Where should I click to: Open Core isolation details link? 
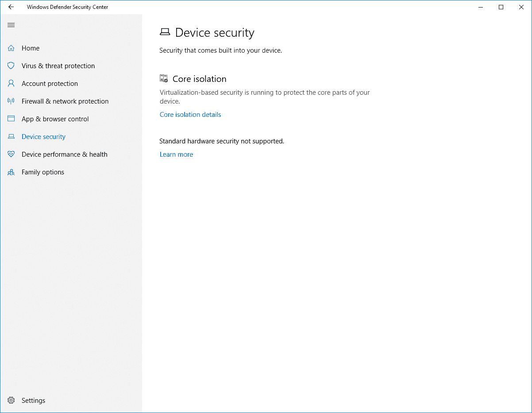pos(190,114)
